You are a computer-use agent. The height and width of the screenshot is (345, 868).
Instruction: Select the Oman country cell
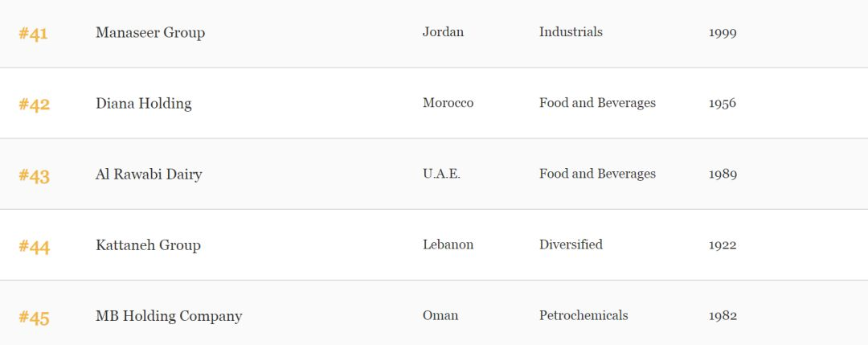pos(440,316)
